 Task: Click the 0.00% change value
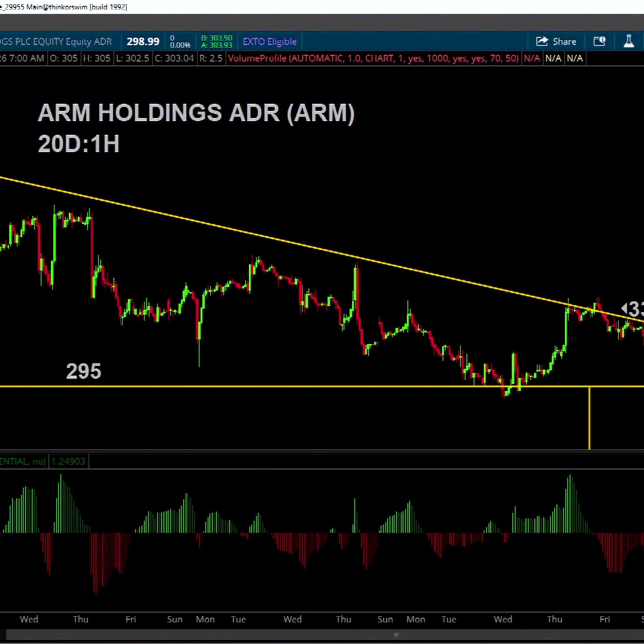tap(180, 45)
